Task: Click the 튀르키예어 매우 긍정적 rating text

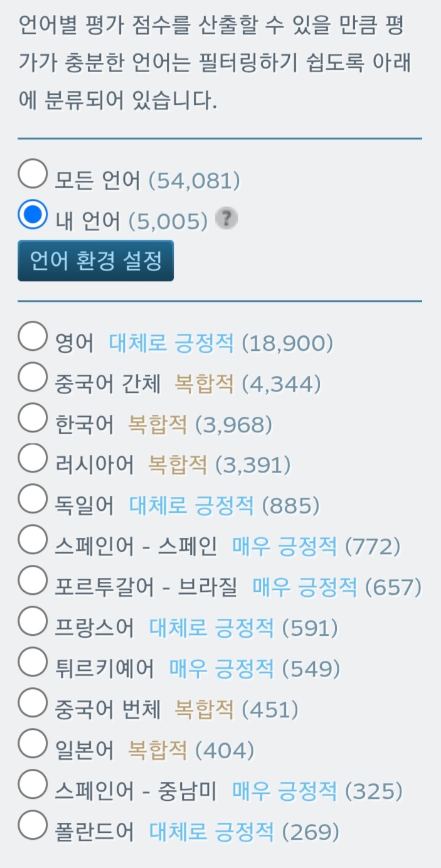Action: click(221, 669)
